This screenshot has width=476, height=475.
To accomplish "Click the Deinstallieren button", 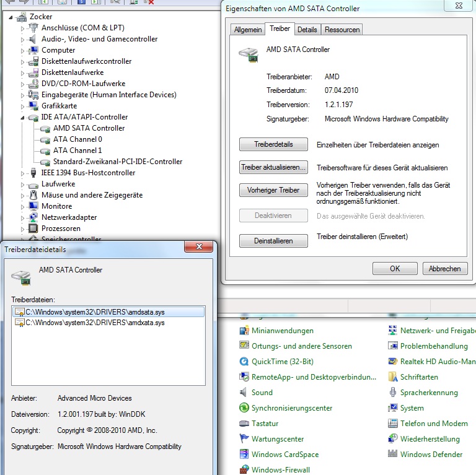I will (x=273, y=241).
